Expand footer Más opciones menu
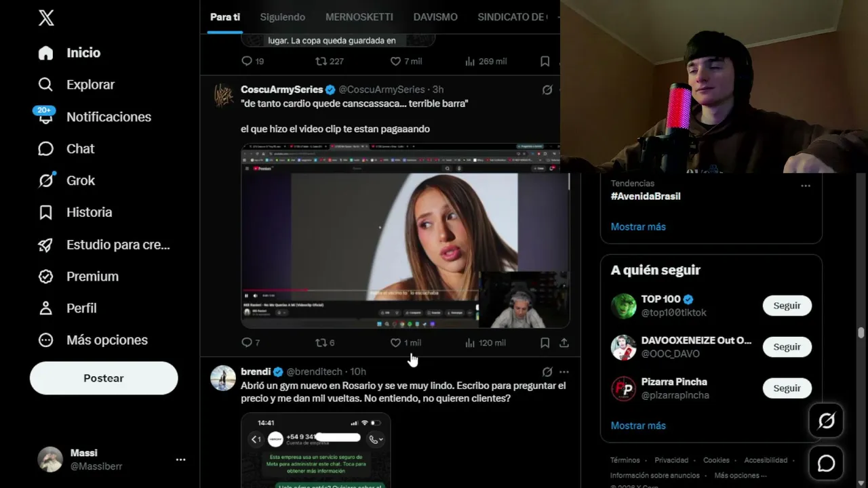This screenshot has width=868, height=488. pyautogui.click(x=741, y=476)
